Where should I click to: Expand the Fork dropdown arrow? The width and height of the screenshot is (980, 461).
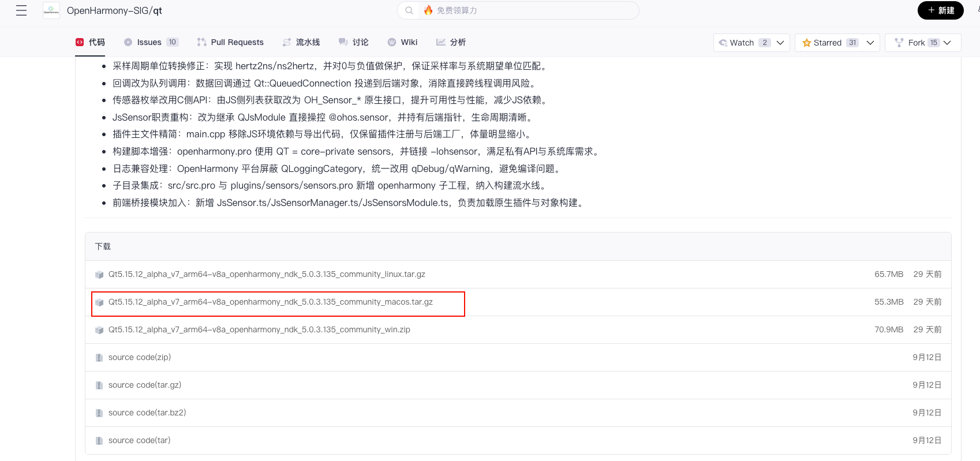[947, 43]
